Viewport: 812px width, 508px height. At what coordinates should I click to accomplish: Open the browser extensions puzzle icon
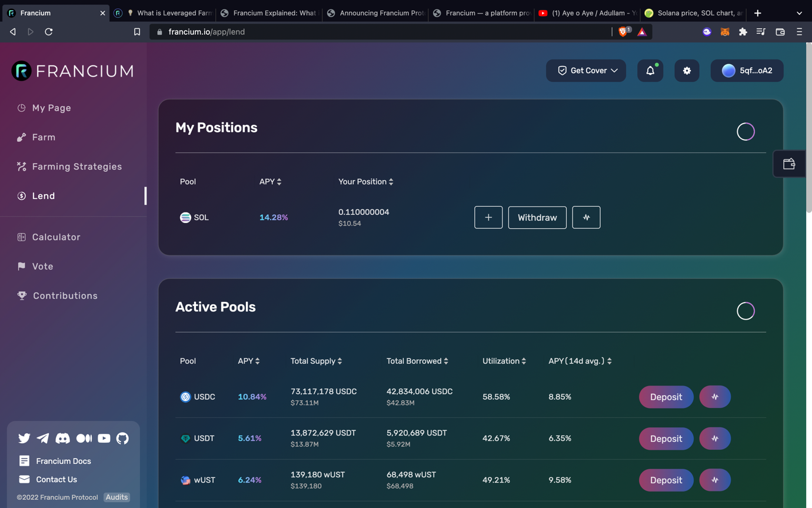point(743,32)
